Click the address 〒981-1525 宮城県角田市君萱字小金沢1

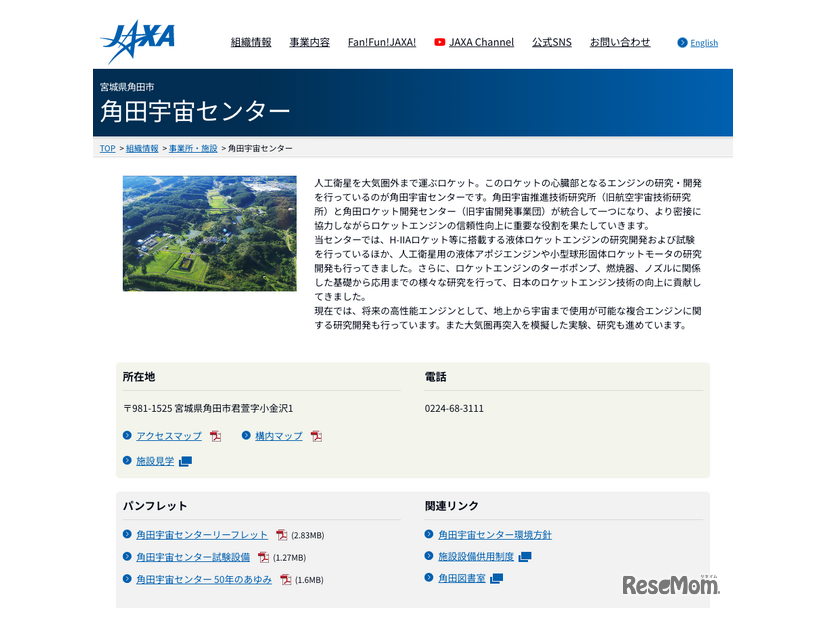coord(208,409)
